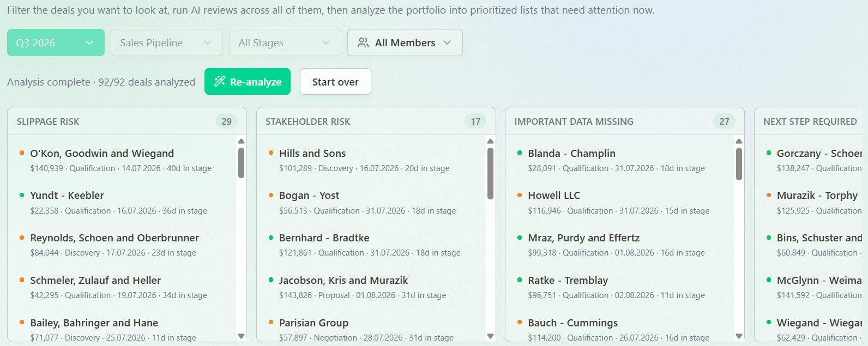Open the Q3 2026 period dropdown
Screen dimensions: 868x346
click(56, 43)
